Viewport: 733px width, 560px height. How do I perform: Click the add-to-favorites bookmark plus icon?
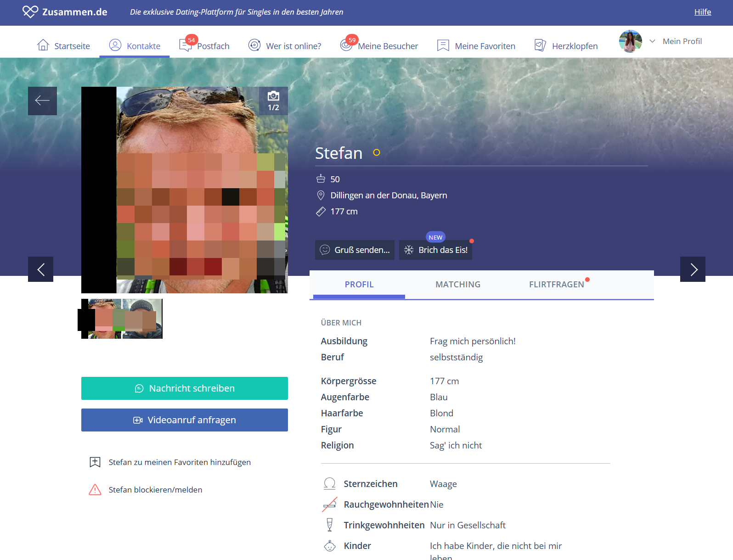(95, 462)
